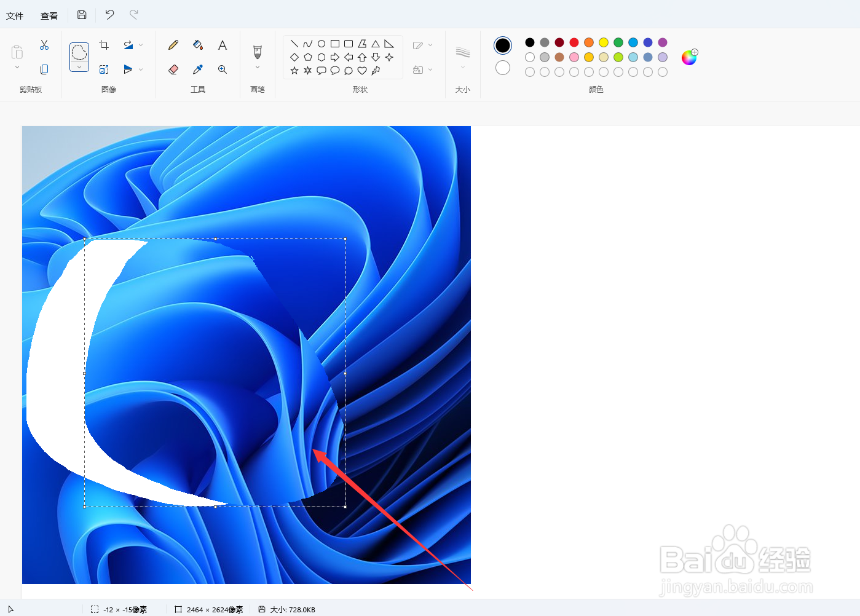
Task: Cut the selection with the scissors icon
Action: point(44,45)
